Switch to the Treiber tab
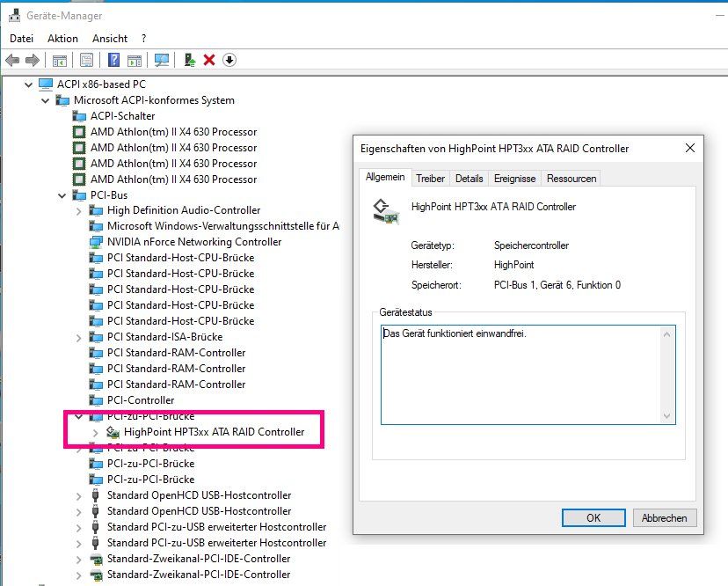 point(430,179)
